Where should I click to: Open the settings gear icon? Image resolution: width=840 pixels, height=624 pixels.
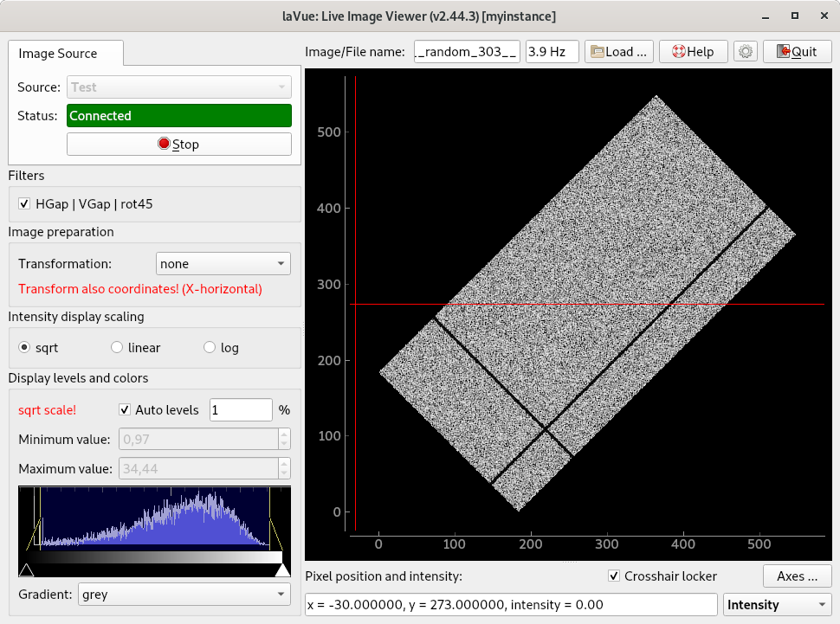pyautogui.click(x=745, y=52)
